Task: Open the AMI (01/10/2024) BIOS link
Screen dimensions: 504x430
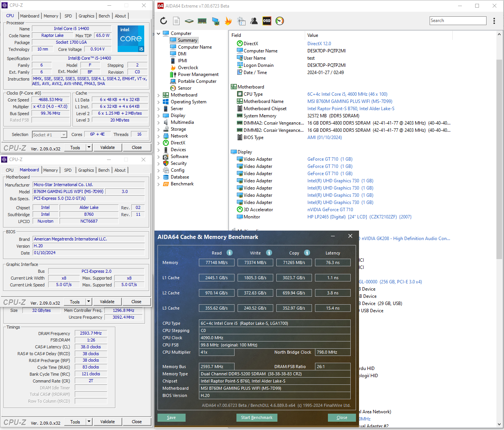Action: (x=324, y=138)
